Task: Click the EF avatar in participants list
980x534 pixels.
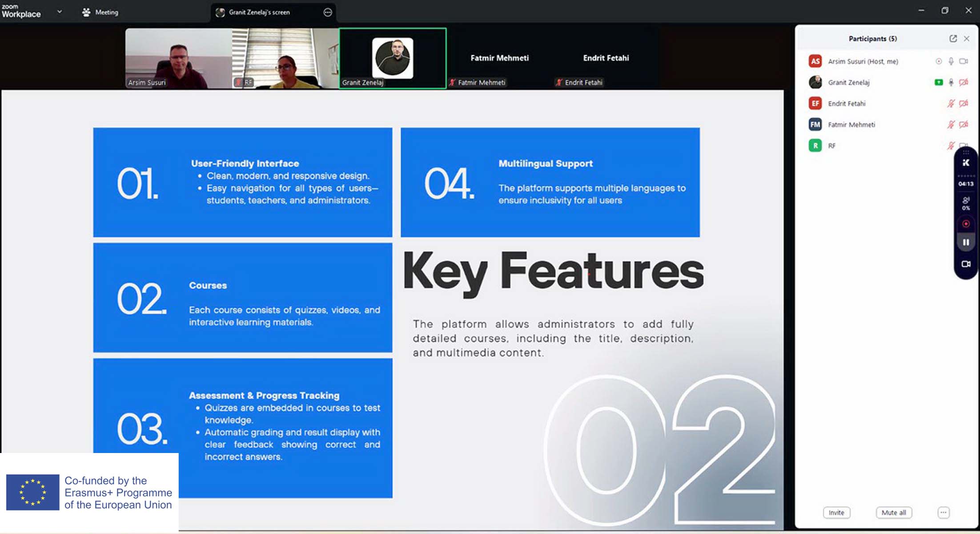Action: pos(815,104)
